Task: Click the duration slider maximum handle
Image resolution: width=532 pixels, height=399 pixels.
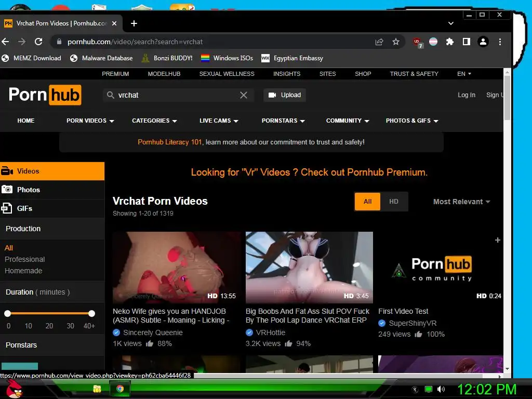Action: [x=91, y=313]
